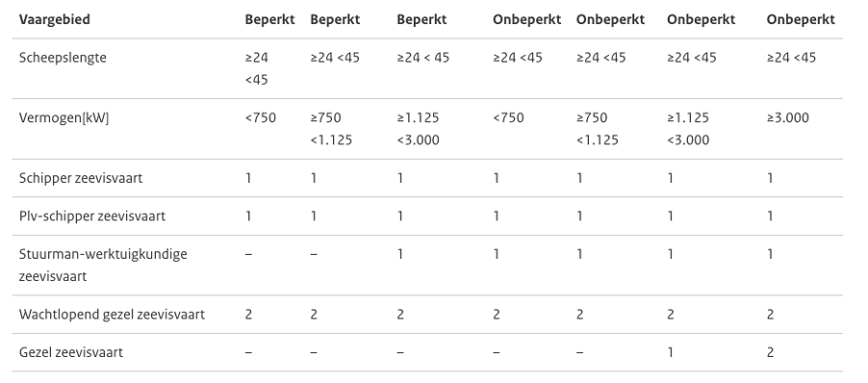This screenshot has height=383, width=868.
Task: Select the last Onbeperkt column header
Action: tap(801, 20)
